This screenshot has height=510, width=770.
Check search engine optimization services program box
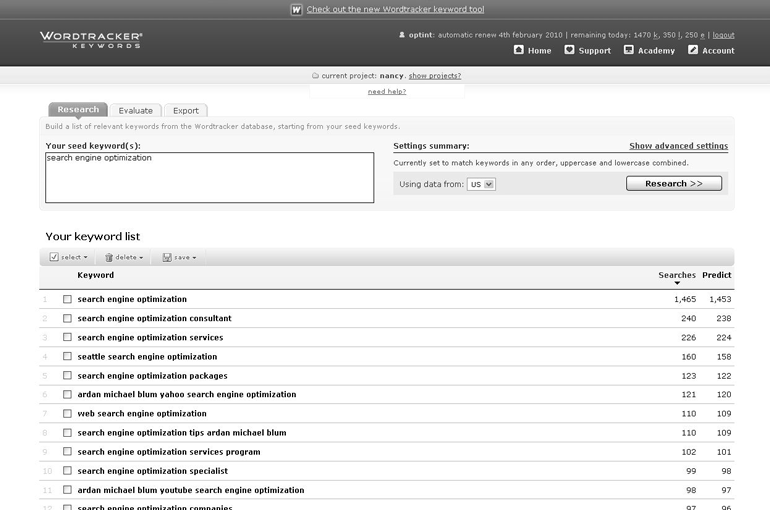tap(67, 452)
